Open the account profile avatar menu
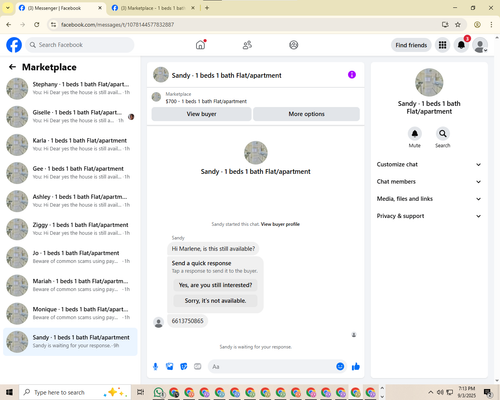Viewport: 500px width, 400px height. [x=480, y=45]
